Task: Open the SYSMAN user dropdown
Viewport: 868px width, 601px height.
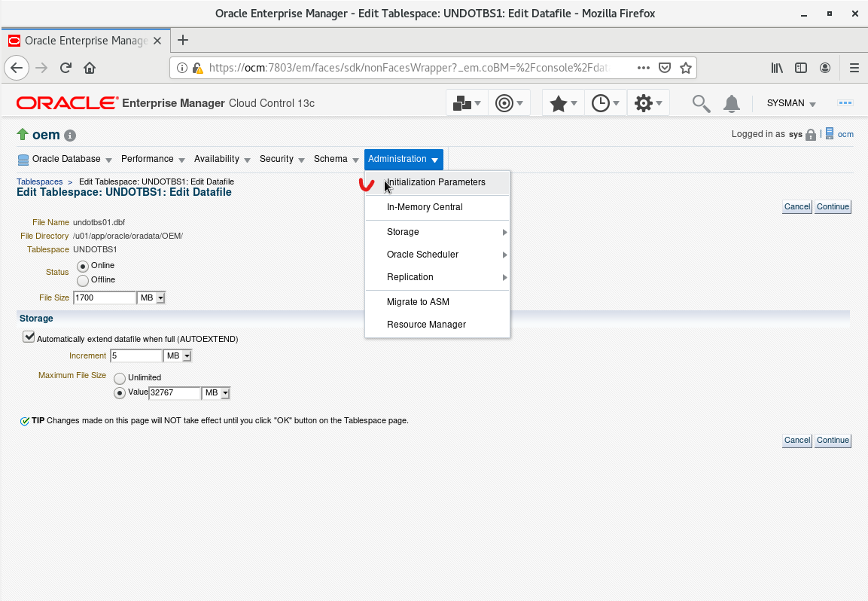Action: 791,104
